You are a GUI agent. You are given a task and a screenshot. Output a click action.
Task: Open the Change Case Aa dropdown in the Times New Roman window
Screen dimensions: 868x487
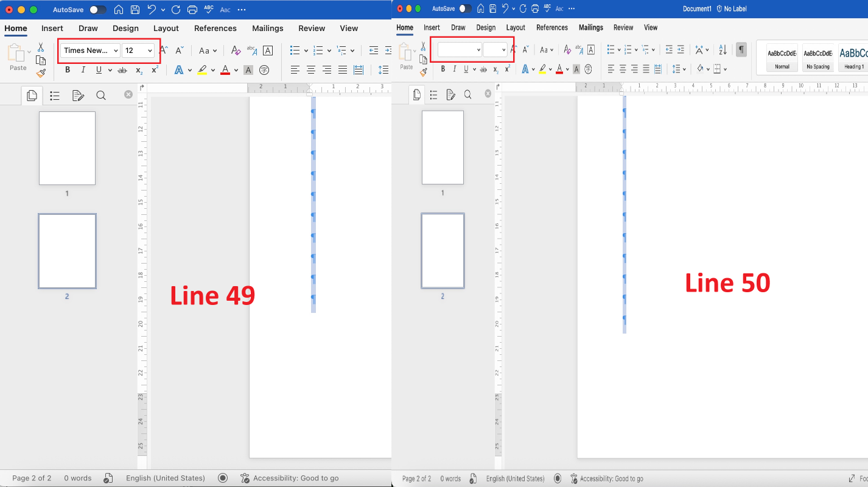coord(208,51)
